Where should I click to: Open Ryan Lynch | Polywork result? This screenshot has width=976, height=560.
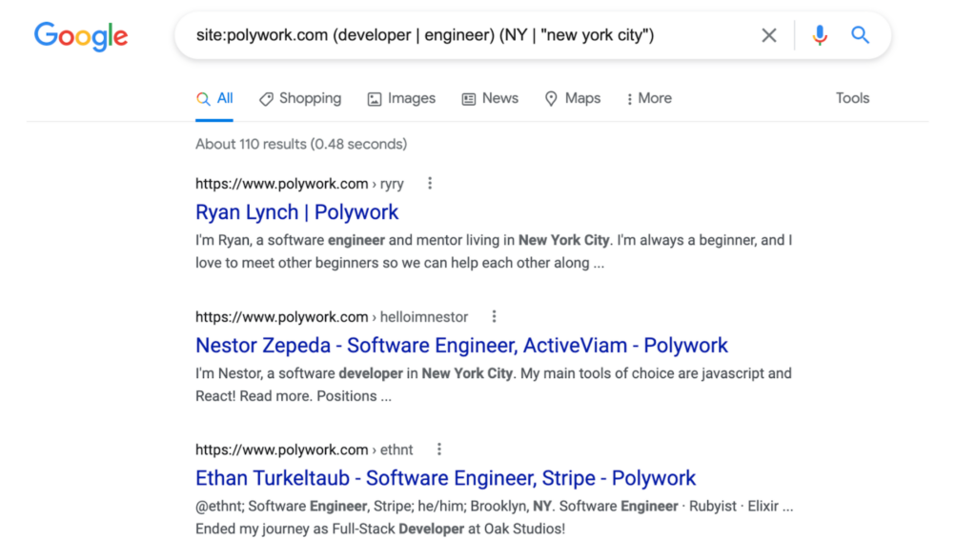point(297,212)
